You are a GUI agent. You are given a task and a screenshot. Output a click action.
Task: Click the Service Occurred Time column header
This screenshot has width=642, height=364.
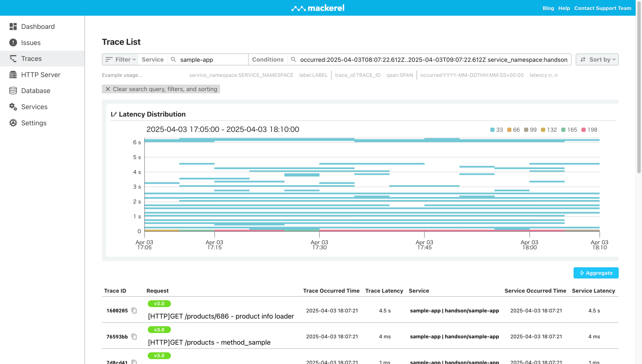tap(535, 291)
